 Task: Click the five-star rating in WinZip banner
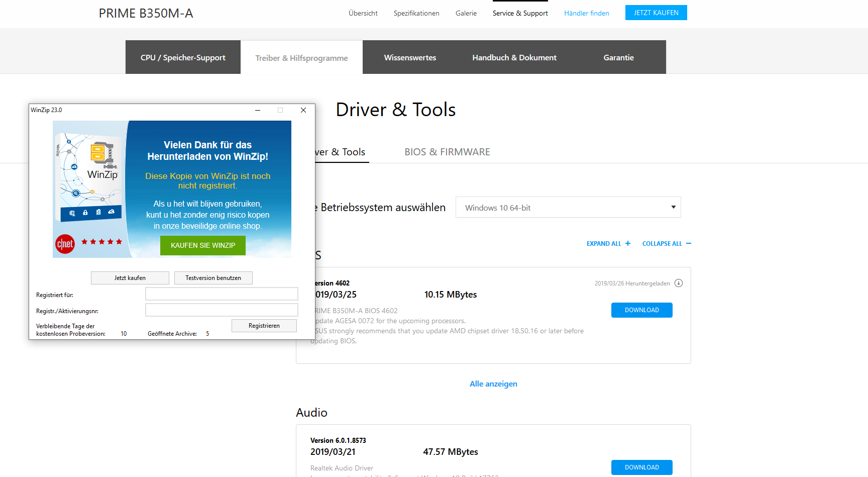coord(102,242)
